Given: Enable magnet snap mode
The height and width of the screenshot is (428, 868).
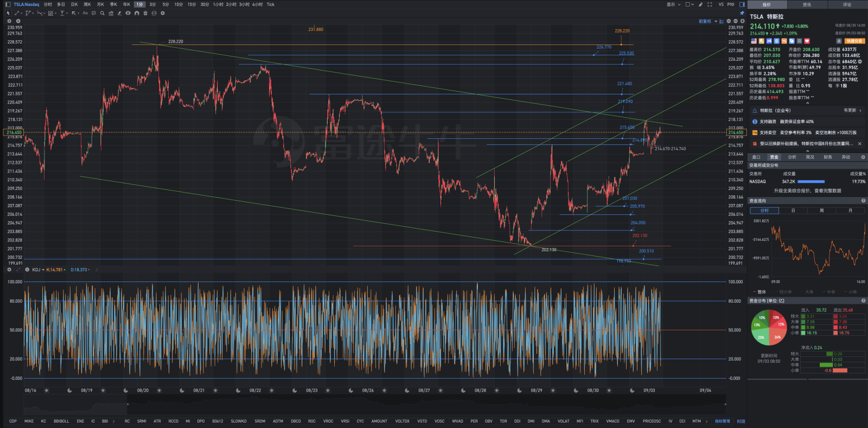Looking at the screenshot, I should [137, 13].
